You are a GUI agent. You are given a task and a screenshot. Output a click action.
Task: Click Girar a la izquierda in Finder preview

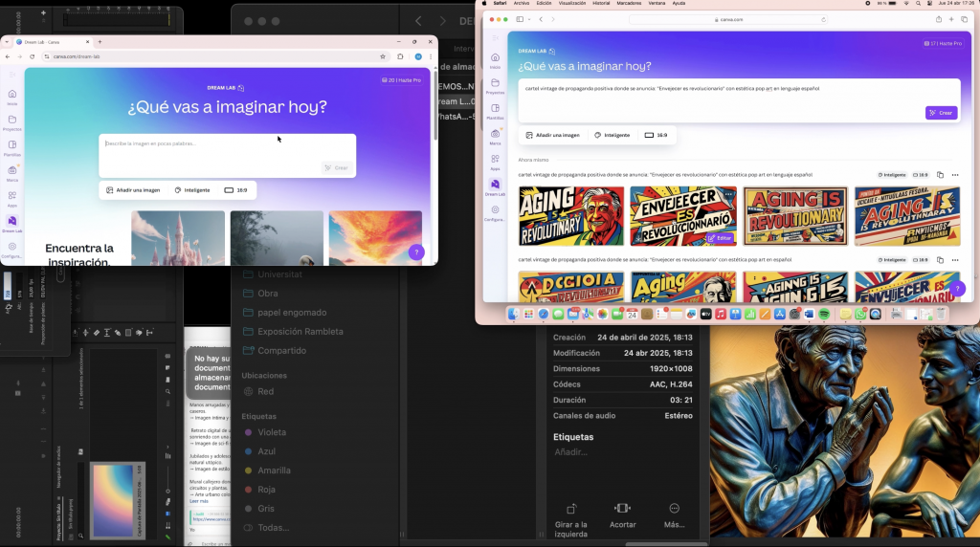pyautogui.click(x=571, y=514)
